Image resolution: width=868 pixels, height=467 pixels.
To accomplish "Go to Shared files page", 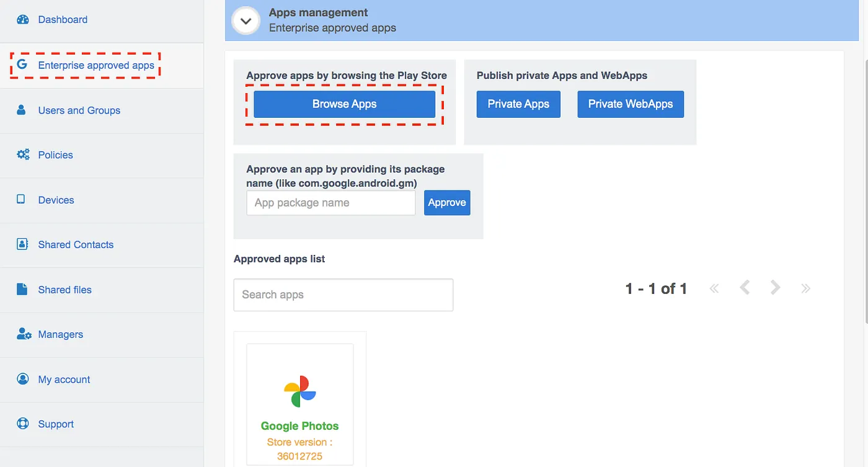I will (64, 290).
